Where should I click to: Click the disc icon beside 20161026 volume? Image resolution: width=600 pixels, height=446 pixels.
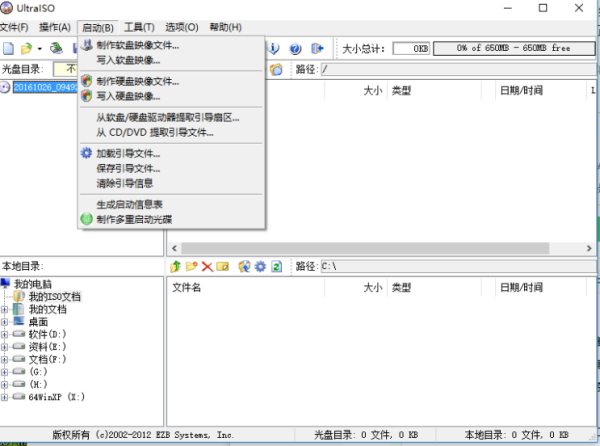click(x=5, y=88)
